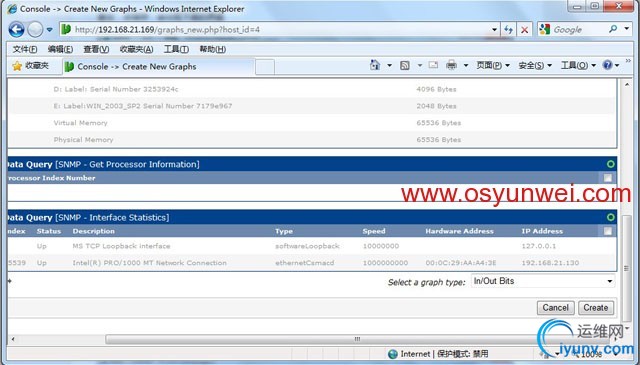Click the blue Help question icon
This screenshot has width=640, height=365.
pyautogui.click(x=607, y=65)
